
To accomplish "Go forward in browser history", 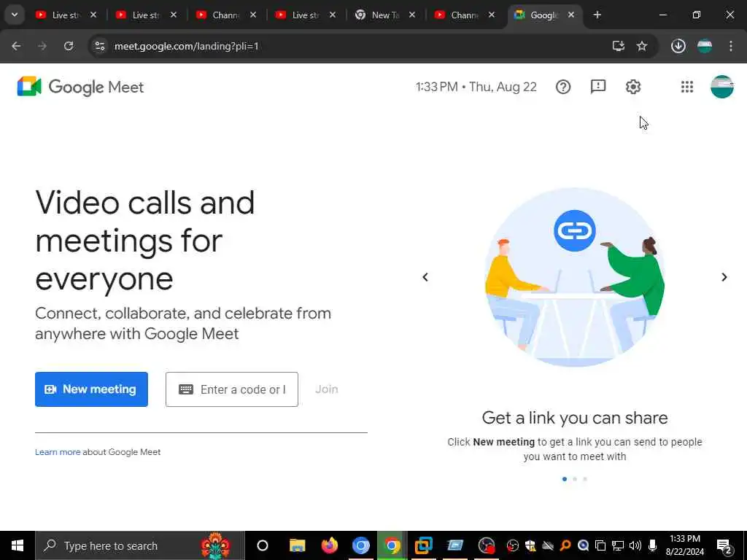I will pos(42,46).
